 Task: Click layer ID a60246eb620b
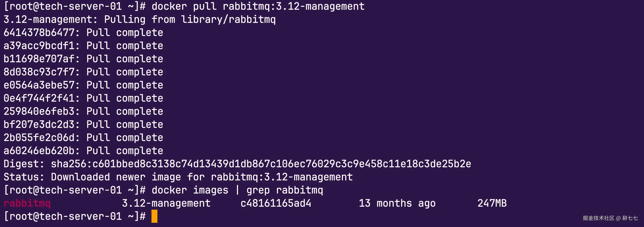[x=39, y=151]
